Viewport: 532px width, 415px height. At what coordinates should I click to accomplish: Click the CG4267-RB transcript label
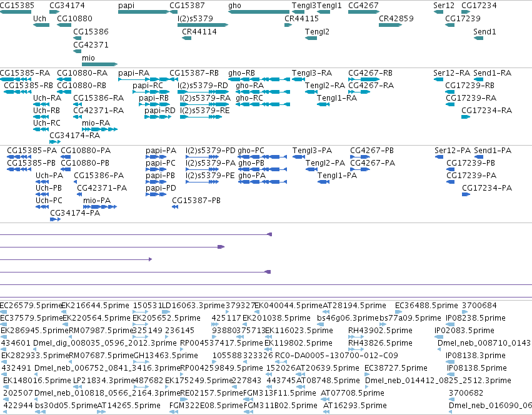coord(371,73)
